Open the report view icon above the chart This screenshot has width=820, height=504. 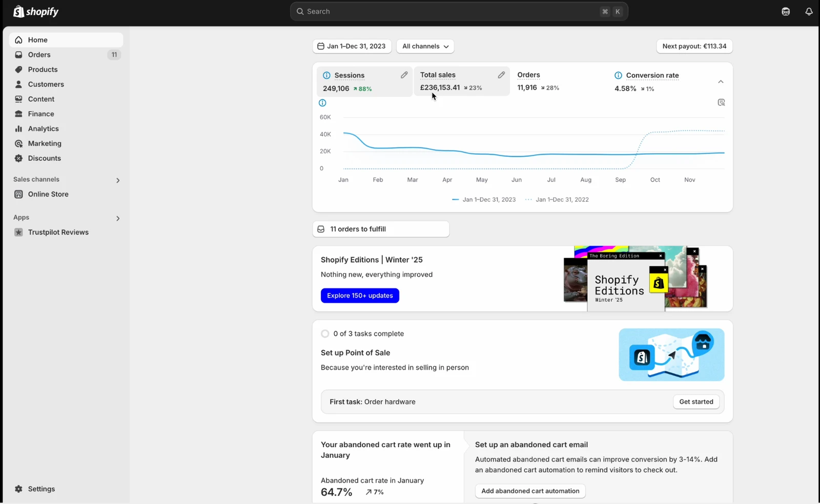coord(721,102)
